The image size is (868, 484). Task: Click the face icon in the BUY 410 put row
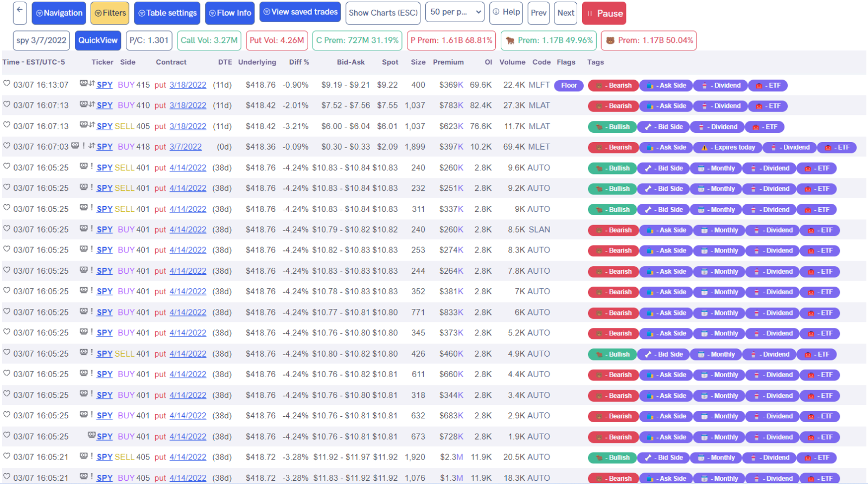(x=84, y=104)
